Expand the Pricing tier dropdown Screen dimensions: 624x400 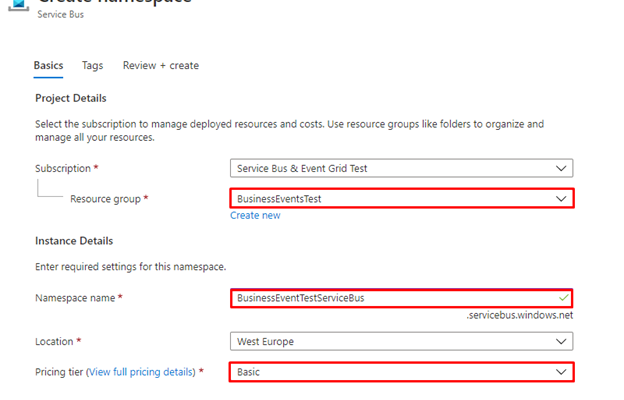(401, 372)
